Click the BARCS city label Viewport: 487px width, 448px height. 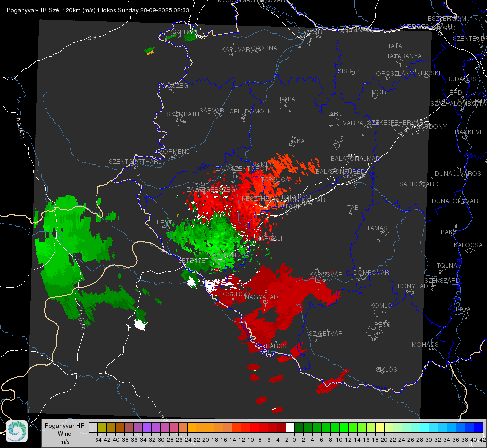(x=276, y=346)
